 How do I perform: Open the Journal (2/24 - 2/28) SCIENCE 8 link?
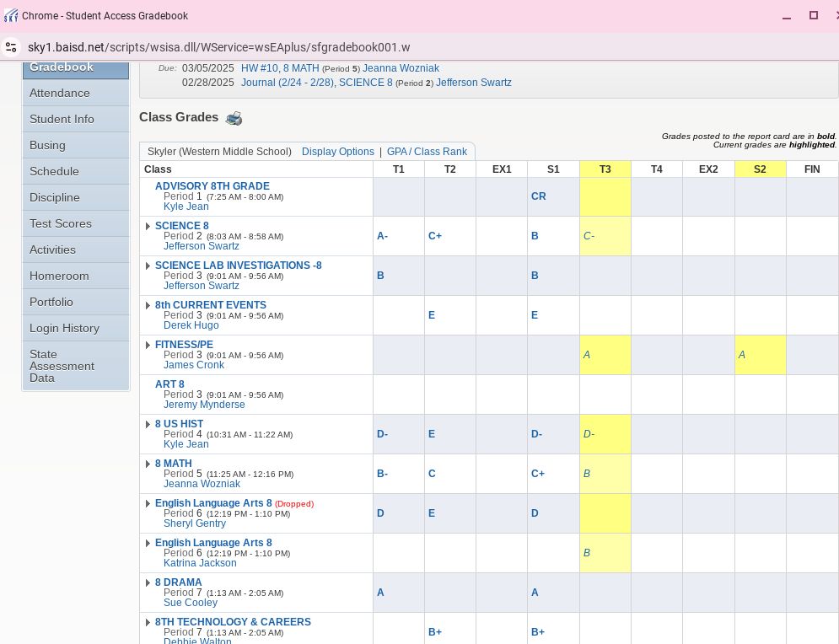[316, 83]
